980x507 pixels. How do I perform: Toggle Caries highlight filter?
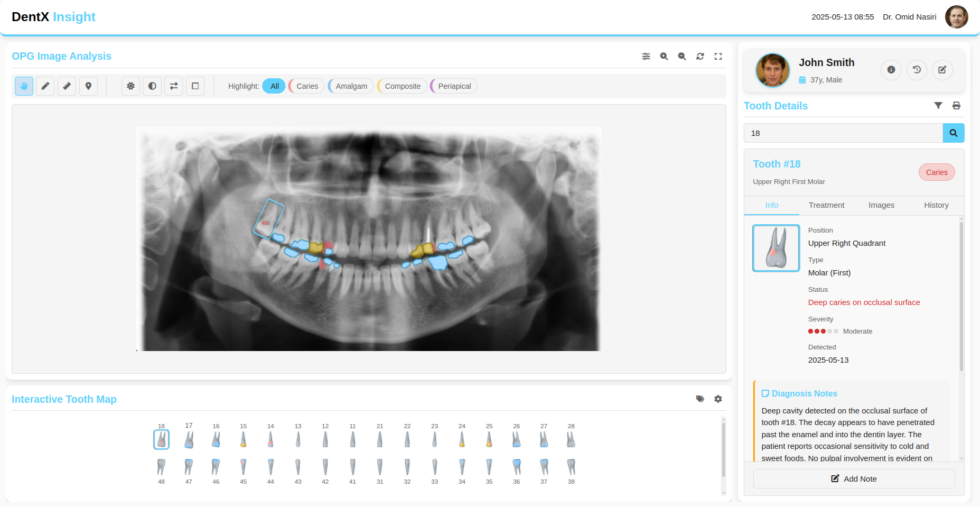pos(306,86)
